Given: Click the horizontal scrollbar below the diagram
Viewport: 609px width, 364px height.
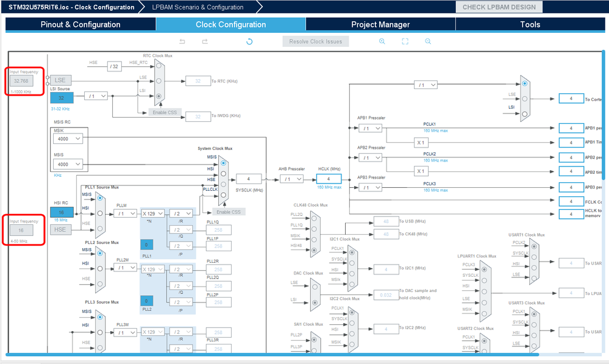Looking at the screenshot, I should [272, 355].
